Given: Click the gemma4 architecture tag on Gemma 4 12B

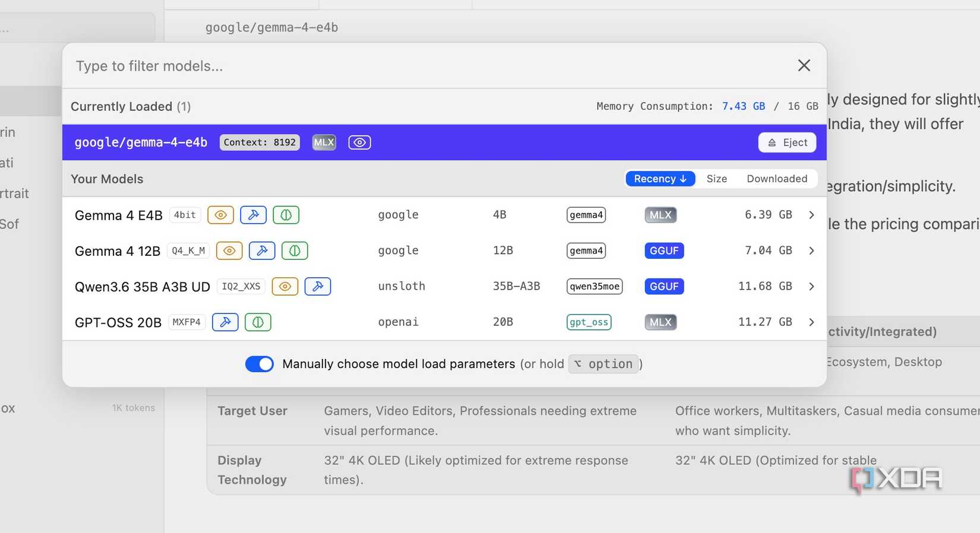Looking at the screenshot, I should 586,250.
